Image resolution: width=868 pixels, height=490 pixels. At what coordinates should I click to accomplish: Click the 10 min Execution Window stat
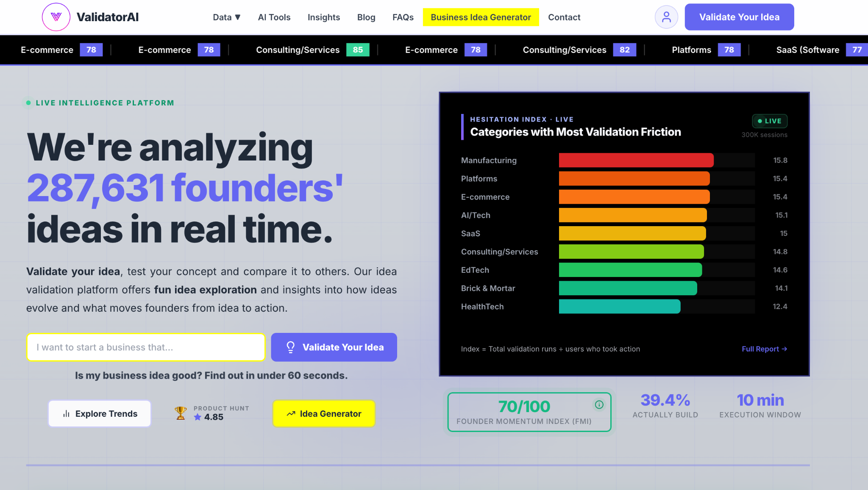click(760, 406)
